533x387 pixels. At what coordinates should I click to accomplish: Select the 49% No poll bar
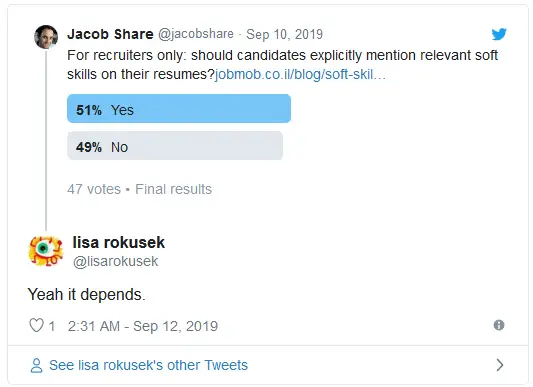pyautogui.click(x=175, y=146)
